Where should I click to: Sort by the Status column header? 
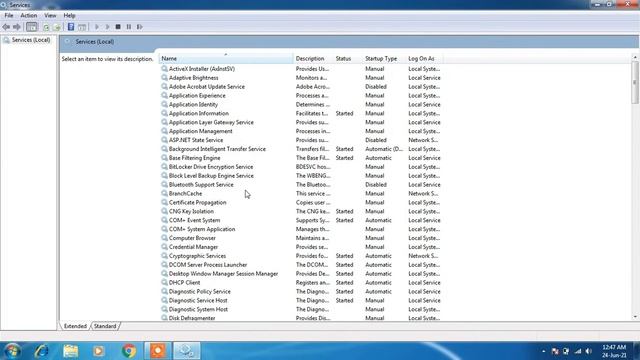pyautogui.click(x=347, y=59)
